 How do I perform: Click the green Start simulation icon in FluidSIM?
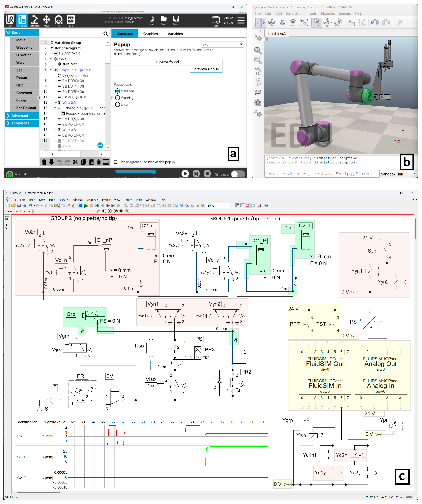pyautogui.click(x=86, y=206)
